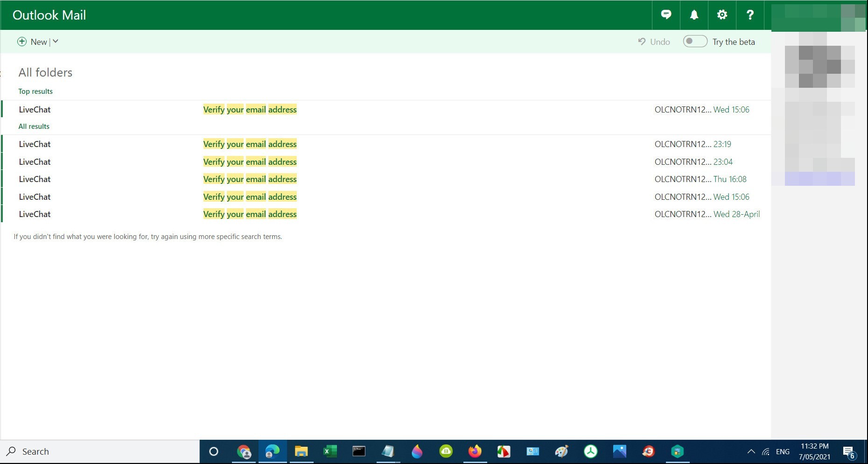Click the Undo arrow icon
The height and width of the screenshot is (464, 868).
tap(642, 42)
